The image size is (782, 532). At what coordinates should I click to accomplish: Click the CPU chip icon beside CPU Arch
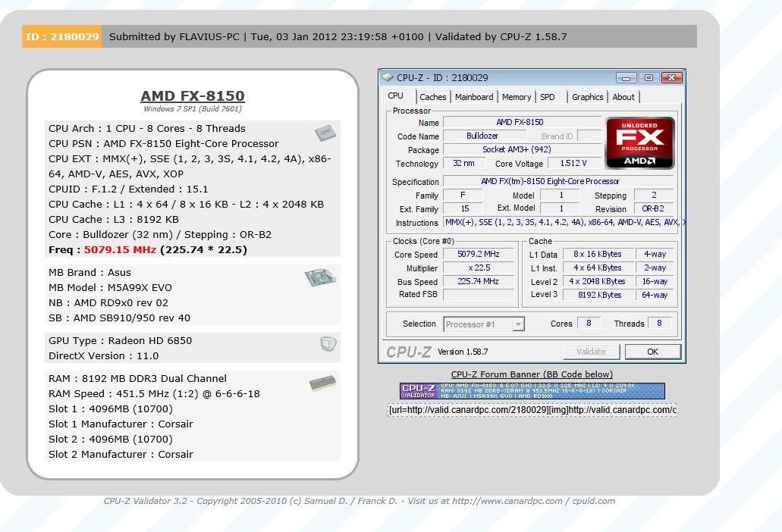coord(325,133)
